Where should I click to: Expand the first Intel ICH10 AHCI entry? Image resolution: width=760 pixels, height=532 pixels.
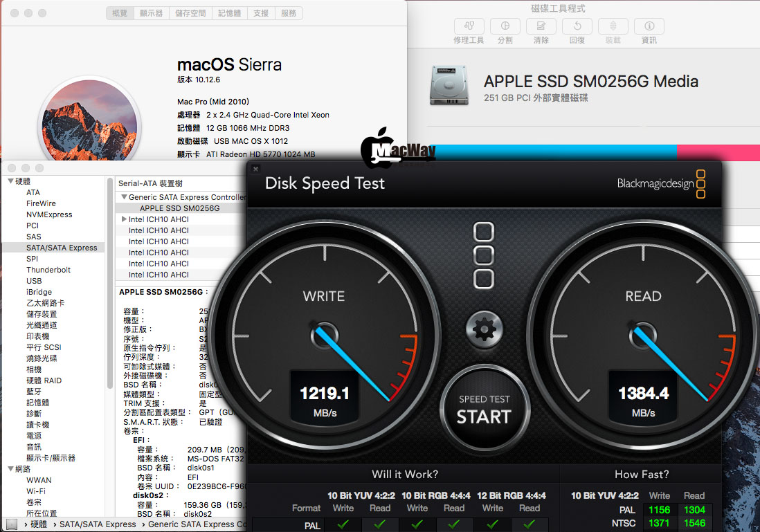pyautogui.click(x=124, y=219)
